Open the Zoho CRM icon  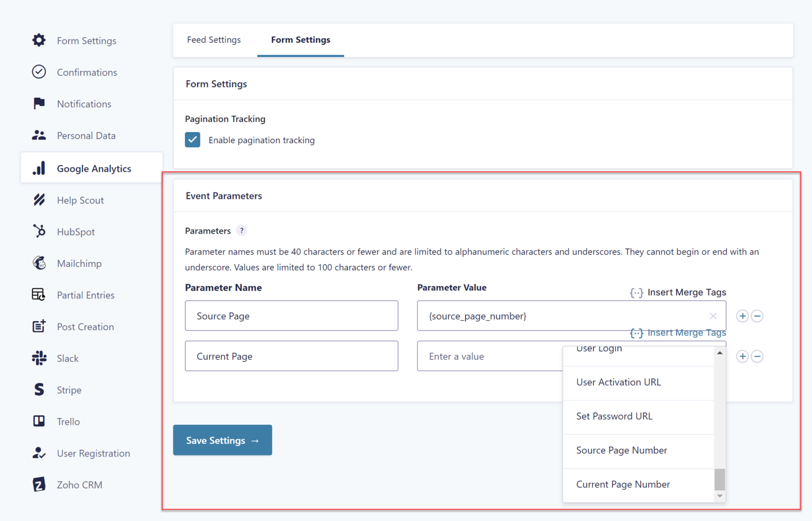pos(39,485)
